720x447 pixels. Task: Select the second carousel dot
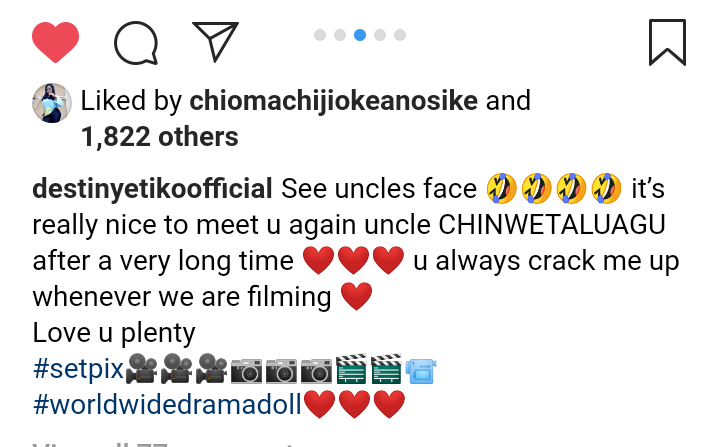click(340, 35)
